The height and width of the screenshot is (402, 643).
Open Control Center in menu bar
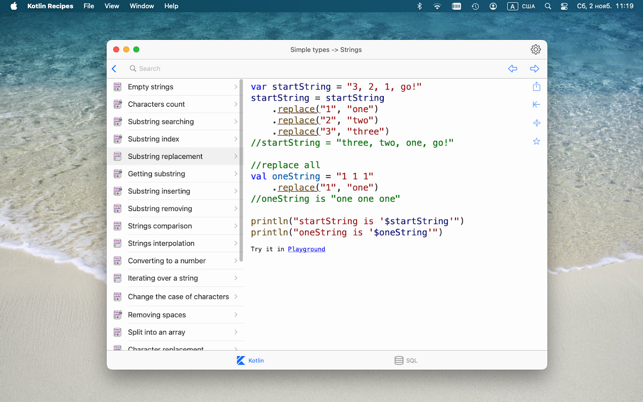(x=564, y=6)
